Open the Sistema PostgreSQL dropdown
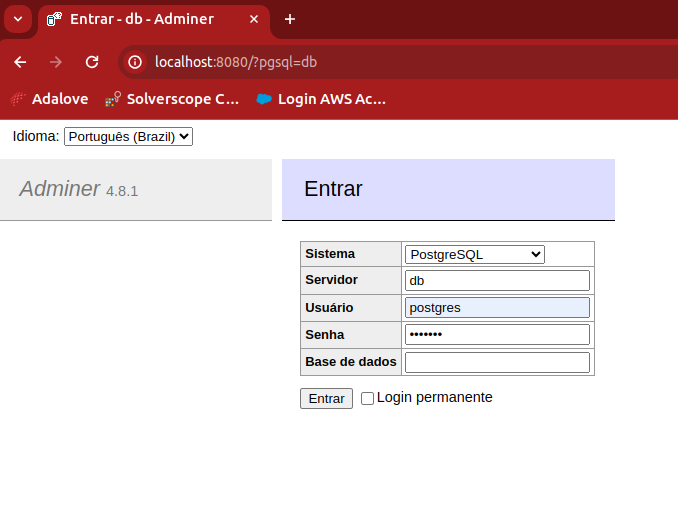678x520 pixels. point(475,255)
